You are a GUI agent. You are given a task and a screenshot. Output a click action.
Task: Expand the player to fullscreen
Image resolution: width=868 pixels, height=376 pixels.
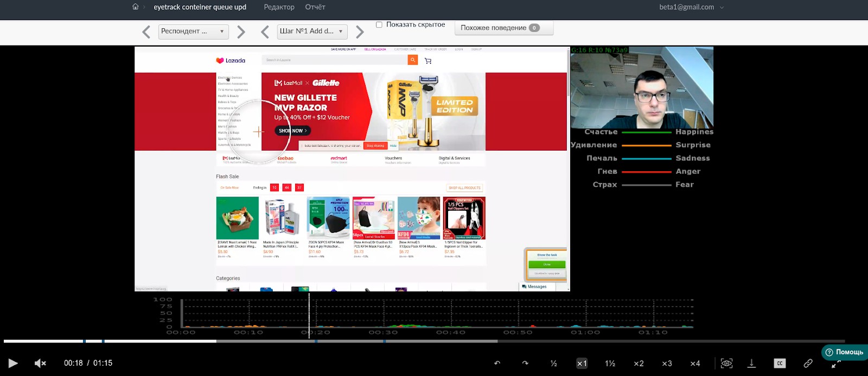pyautogui.click(x=836, y=364)
